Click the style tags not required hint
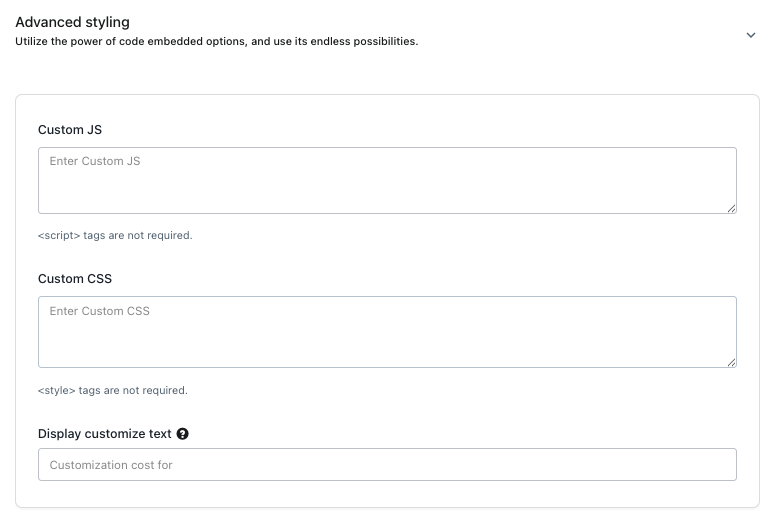The image size is (775, 518). pyautogui.click(x=113, y=390)
